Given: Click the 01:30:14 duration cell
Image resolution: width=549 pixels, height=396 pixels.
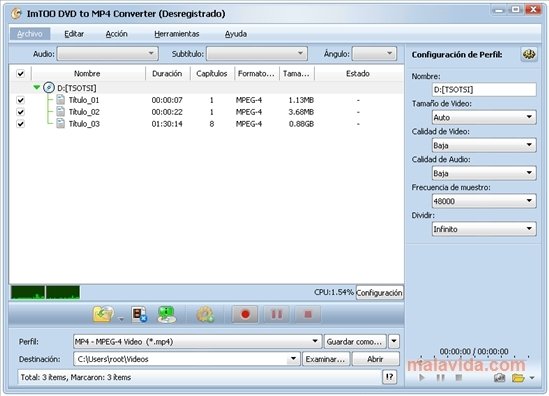Looking at the screenshot, I should pos(167,124).
